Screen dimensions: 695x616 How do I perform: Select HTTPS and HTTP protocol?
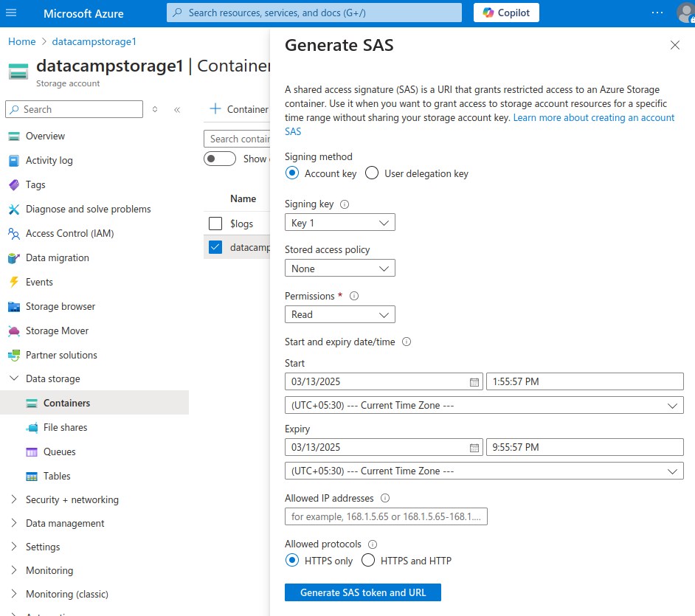(368, 560)
